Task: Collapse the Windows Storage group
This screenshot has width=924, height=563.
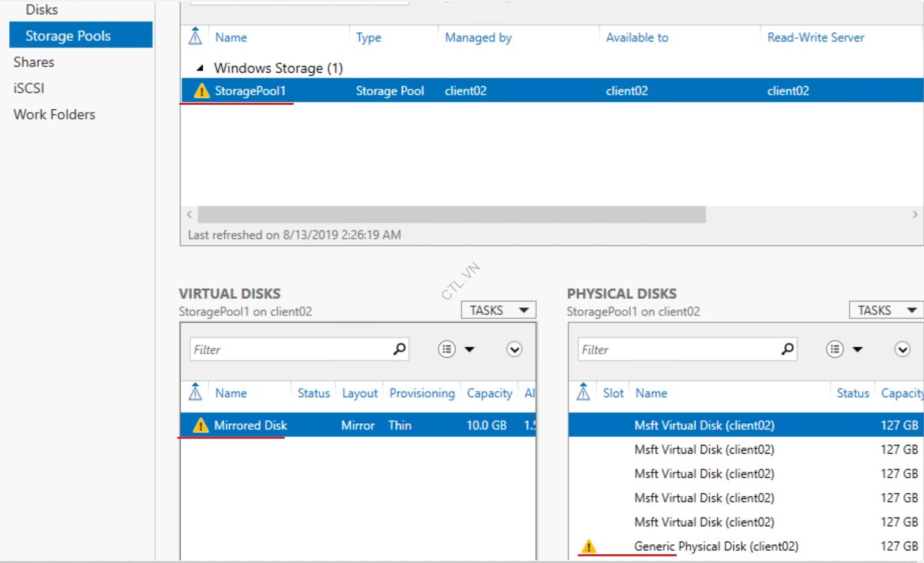Action: pos(201,69)
